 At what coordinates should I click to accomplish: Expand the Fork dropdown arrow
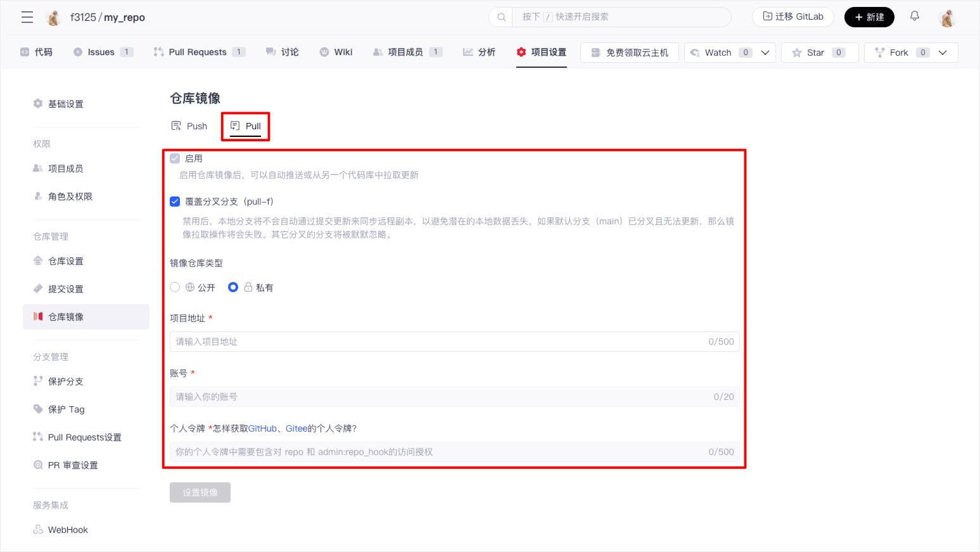(943, 53)
